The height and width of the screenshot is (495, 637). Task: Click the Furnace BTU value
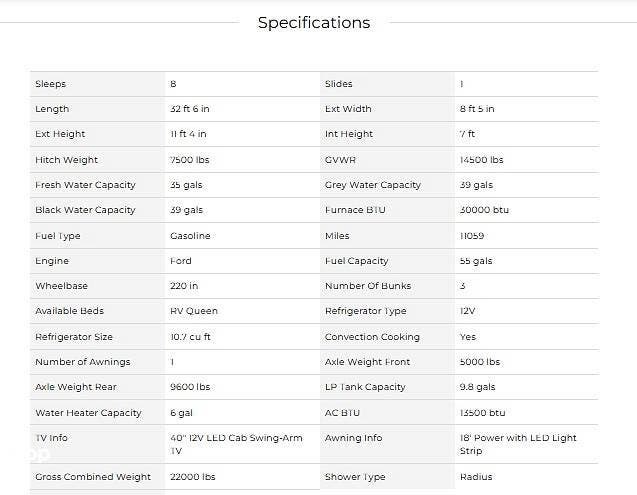[484, 210]
